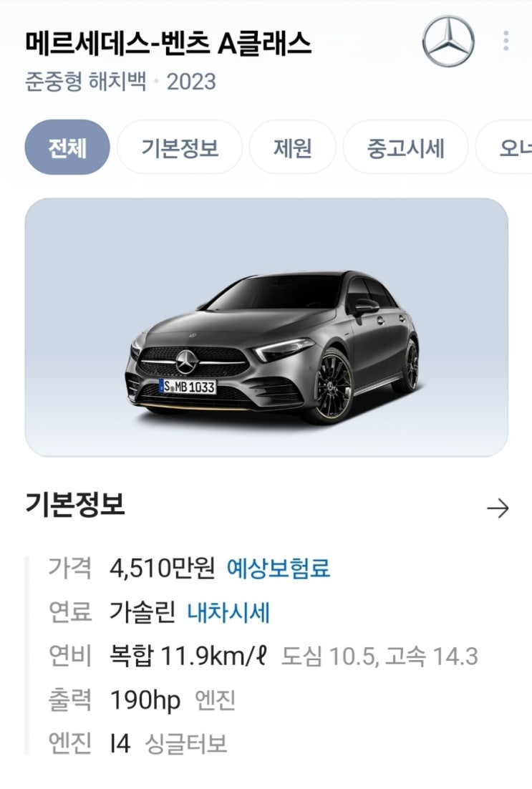Select the 전체 tab

click(67, 147)
